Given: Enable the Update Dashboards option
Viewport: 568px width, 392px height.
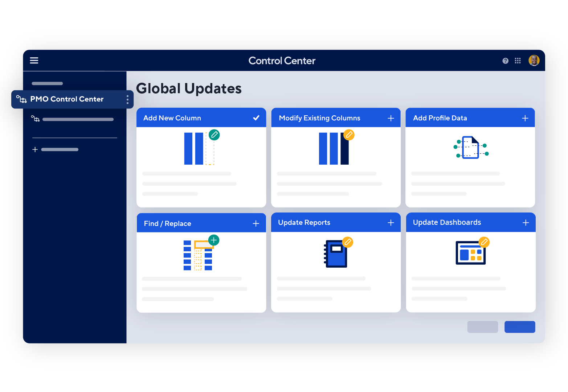Looking at the screenshot, I should click(526, 222).
